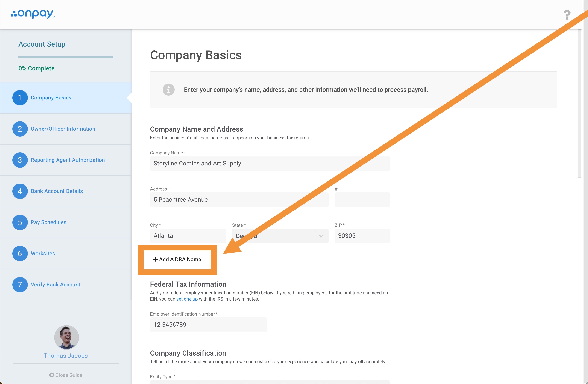Click the ZIP code field
The image size is (588, 384).
(x=362, y=236)
